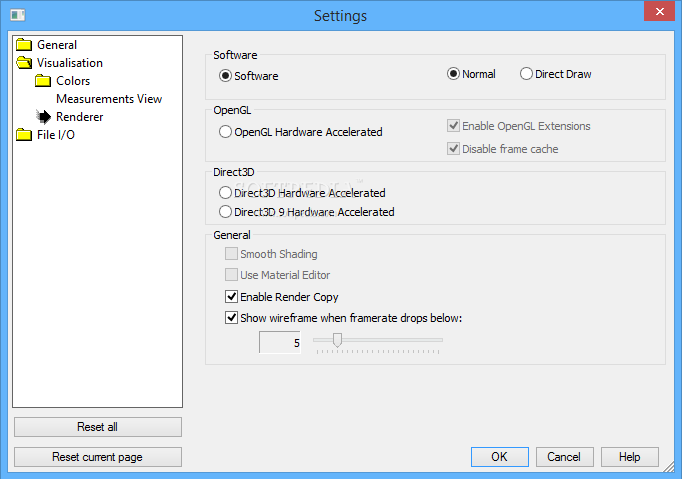Open the File I/O settings
Screen dimensions: 682x479
tap(56, 135)
